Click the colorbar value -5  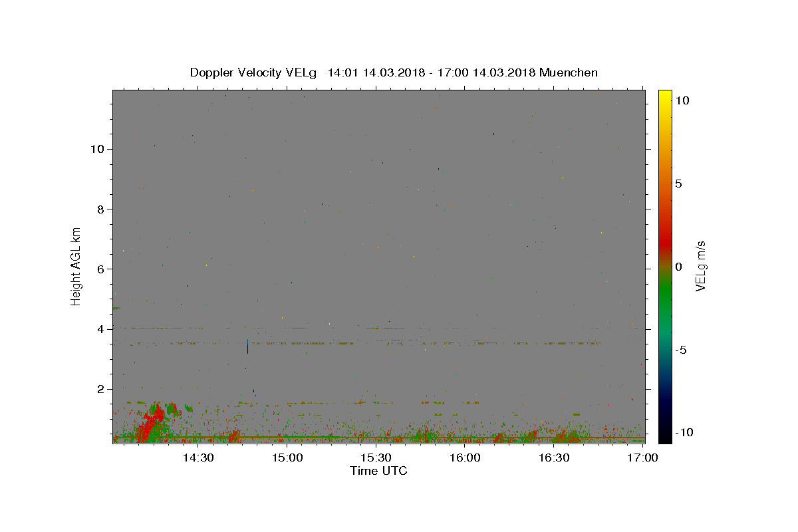point(680,350)
